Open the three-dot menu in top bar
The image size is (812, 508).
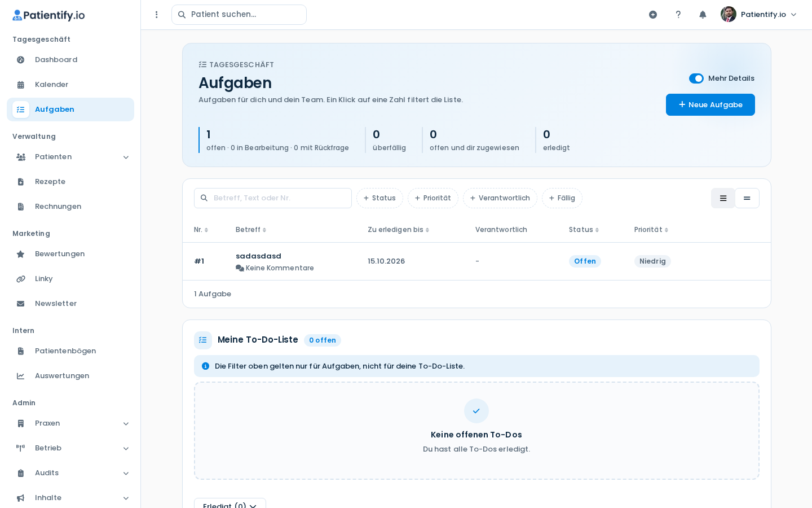pos(157,15)
